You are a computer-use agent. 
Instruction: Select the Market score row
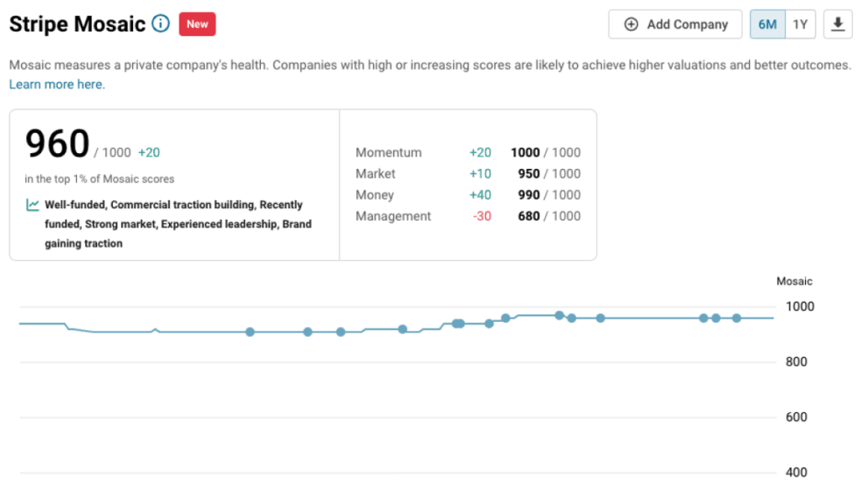pyautogui.click(x=468, y=173)
